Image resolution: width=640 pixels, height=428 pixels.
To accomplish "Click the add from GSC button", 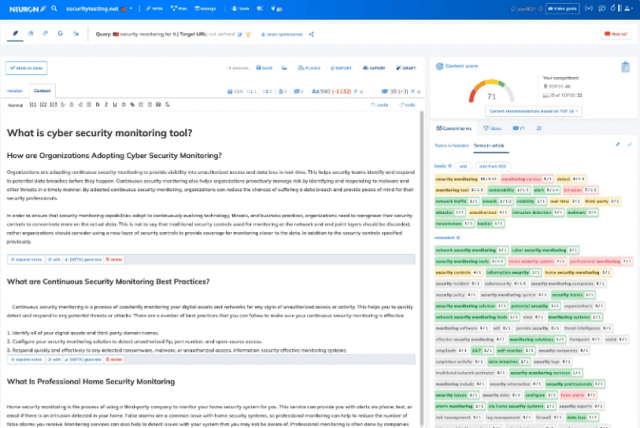I will 493,164.
